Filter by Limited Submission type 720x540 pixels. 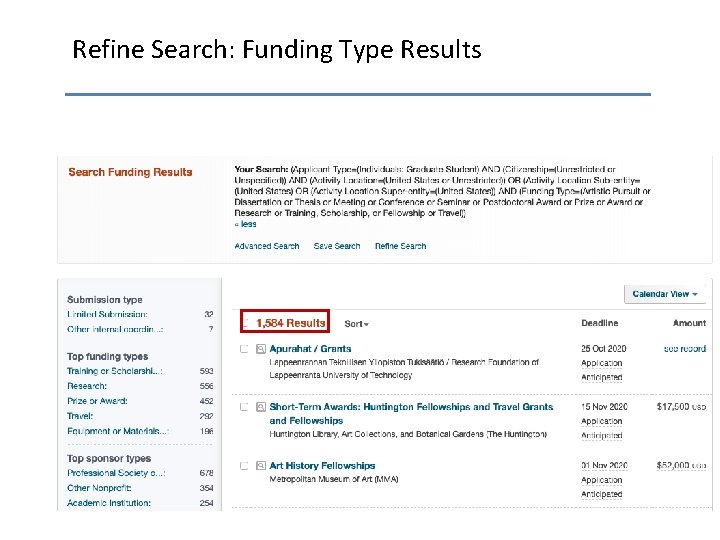tap(107, 314)
